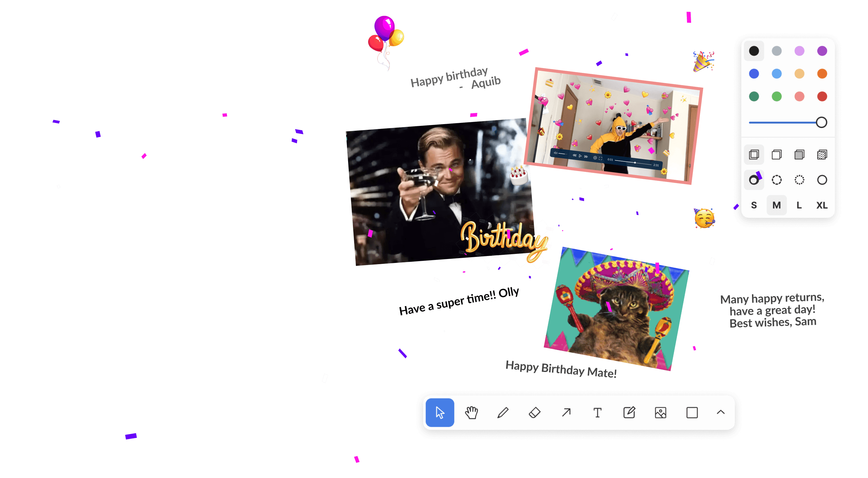The image size is (868, 478).
Task: Click the video progress bar
Action: coord(634,162)
